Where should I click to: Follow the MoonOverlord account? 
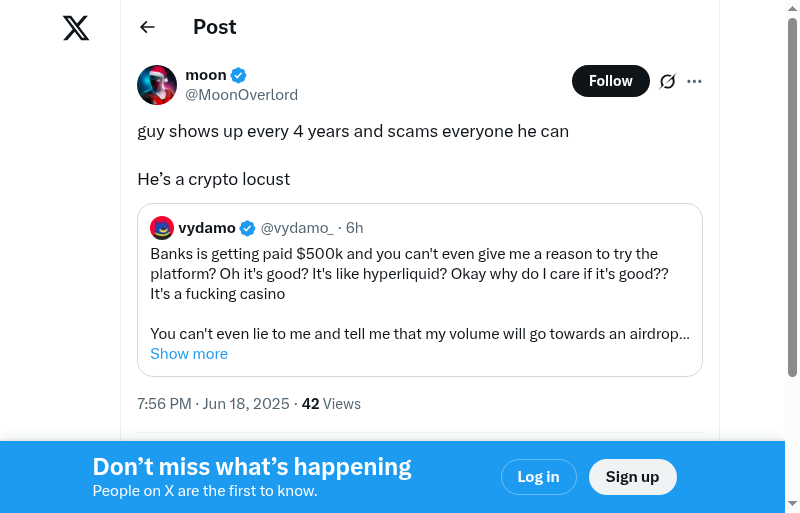[610, 81]
